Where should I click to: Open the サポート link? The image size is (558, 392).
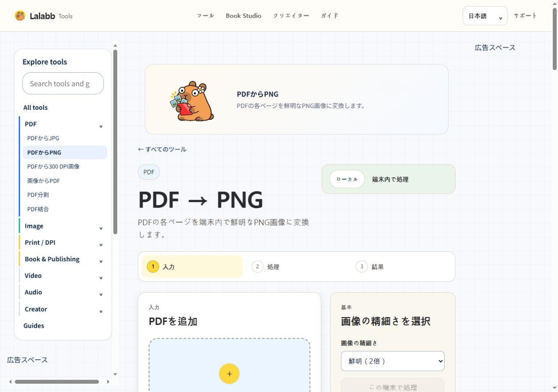tap(525, 15)
